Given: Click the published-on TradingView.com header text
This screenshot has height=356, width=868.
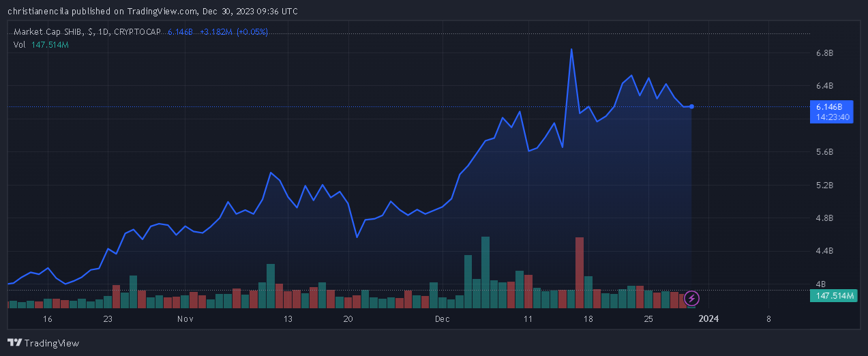Looking at the screenshot, I should [x=152, y=11].
